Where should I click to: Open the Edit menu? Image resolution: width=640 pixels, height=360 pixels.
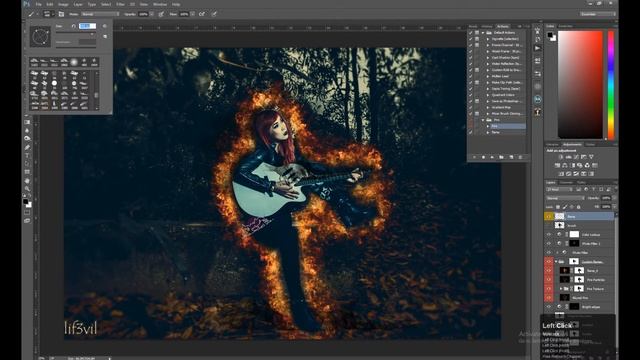coord(50,4)
